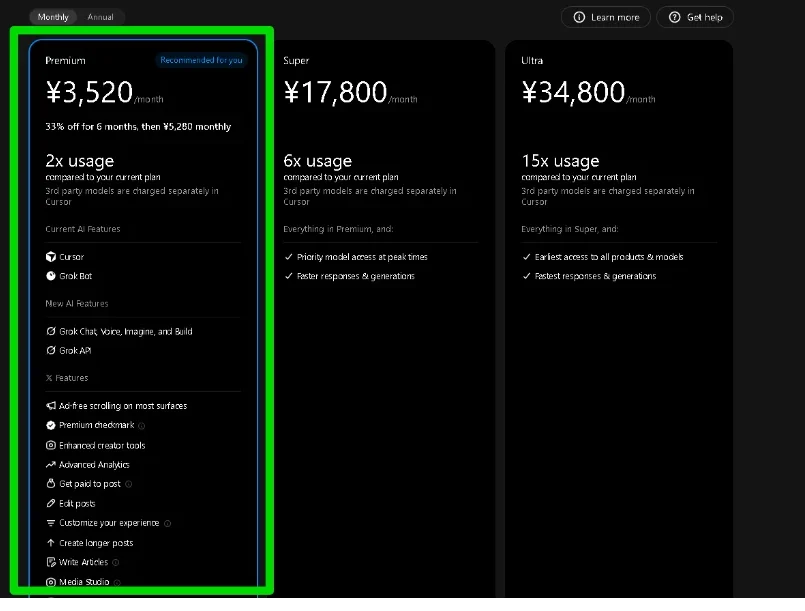Select the Super plan title
805x611 pixels.
point(296,61)
